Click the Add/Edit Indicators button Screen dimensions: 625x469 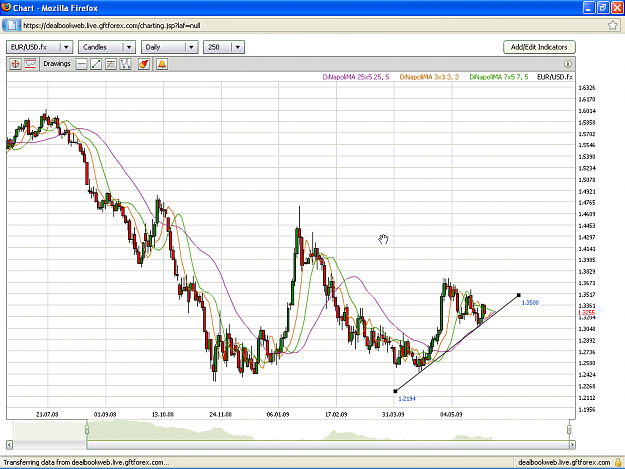[539, 47]
